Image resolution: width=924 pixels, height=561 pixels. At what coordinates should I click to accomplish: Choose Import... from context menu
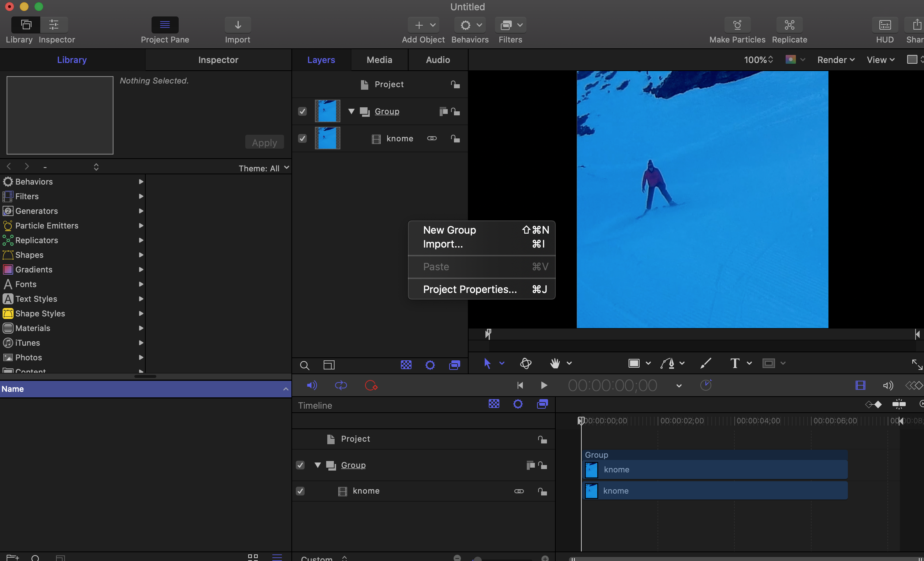click(481, 244)
